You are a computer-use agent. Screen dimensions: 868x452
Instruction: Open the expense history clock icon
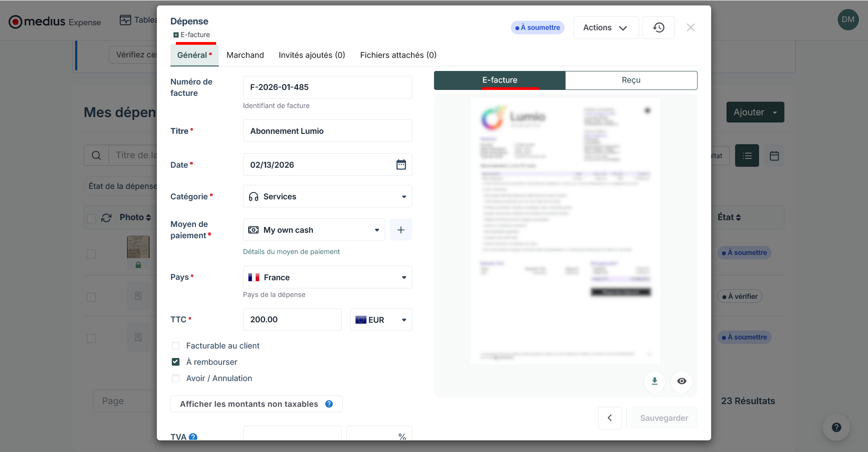pyautogui.click(x=659, y=28)
